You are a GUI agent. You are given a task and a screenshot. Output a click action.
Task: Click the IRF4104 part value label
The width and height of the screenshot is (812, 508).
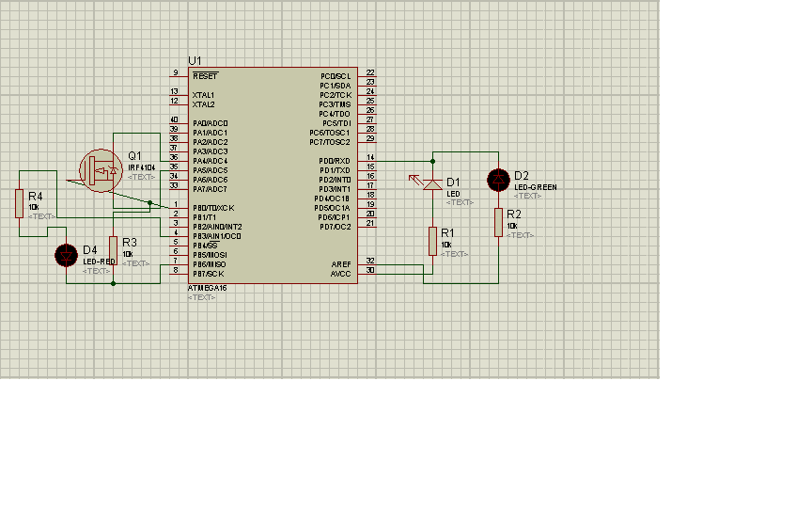point(142,167)
